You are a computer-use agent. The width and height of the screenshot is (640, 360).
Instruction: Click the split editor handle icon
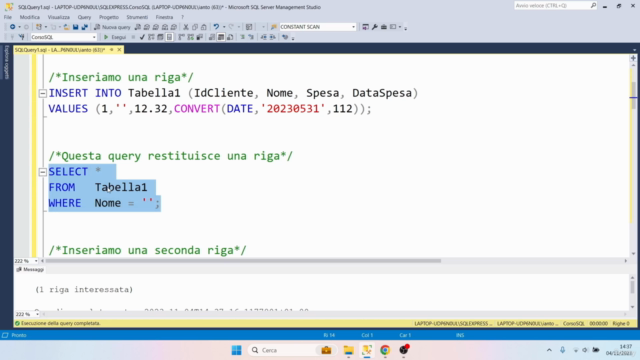pos(633,58)
